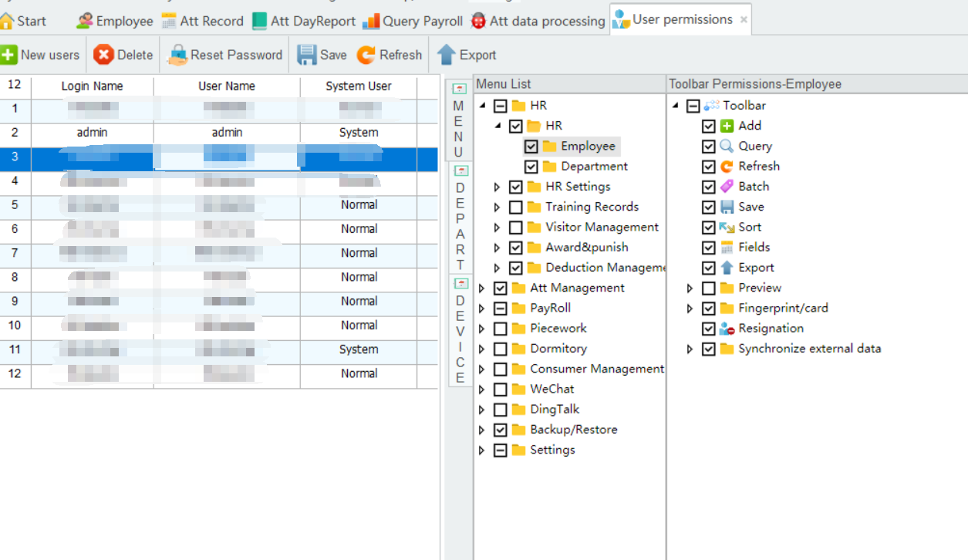968x560 pixels.
Task: Click the Save floppy disk icon in top toolbar
Action: 307,55
